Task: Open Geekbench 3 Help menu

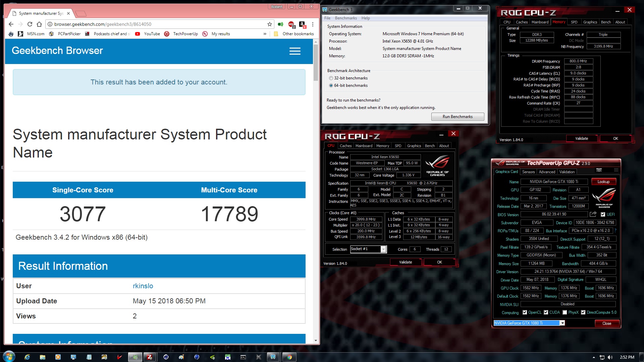Action: click(366, 18)
